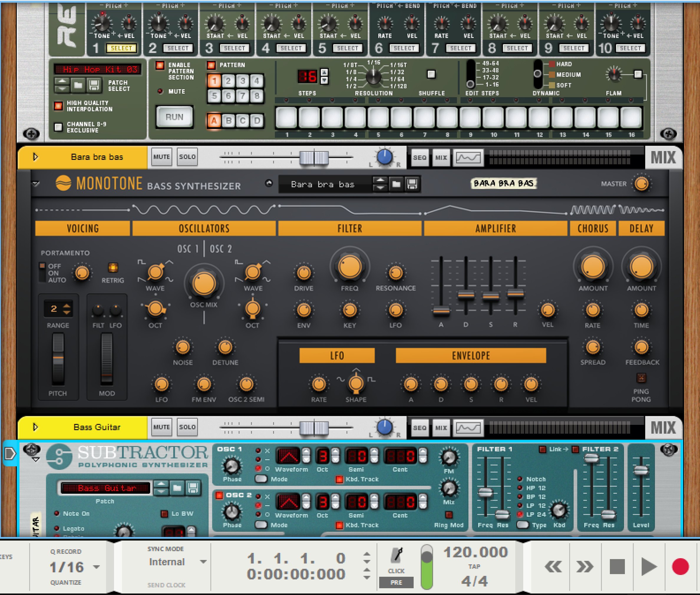The height and width of the screenshot is (595, 700).
Task: Open the Monotone CHORUS section
Action: (x=593, y=228)
